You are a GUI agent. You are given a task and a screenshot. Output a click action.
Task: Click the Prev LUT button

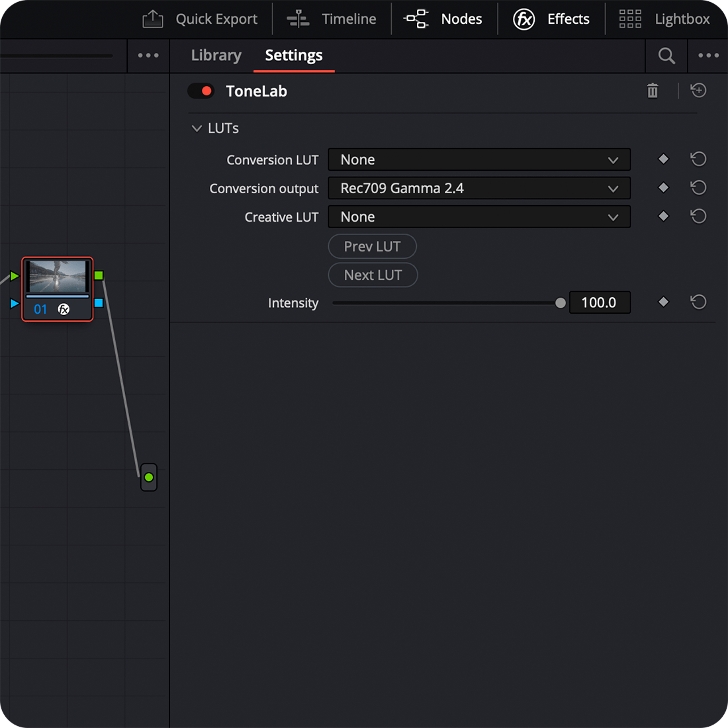pyautogui.click(x=372, y=247)
